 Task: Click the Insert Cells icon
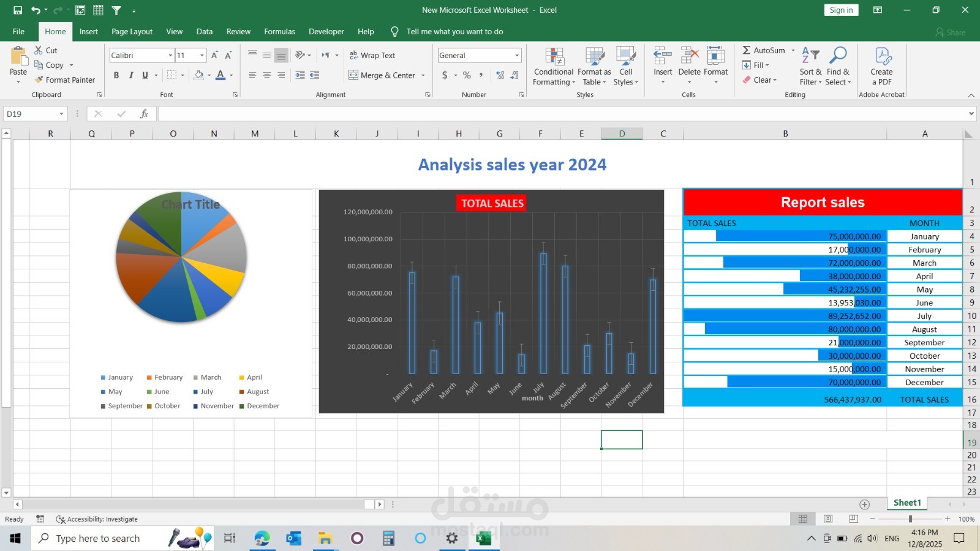pyautogui.click(x=663, y=56)
